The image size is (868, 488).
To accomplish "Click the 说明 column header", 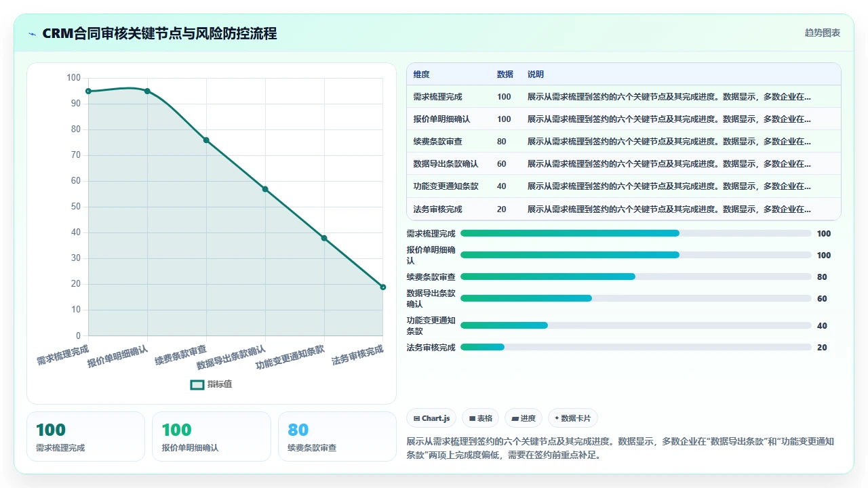I will point(536,75).
